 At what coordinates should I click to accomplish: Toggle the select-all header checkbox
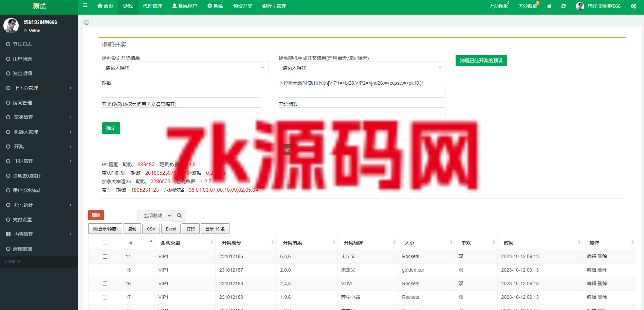105,242
